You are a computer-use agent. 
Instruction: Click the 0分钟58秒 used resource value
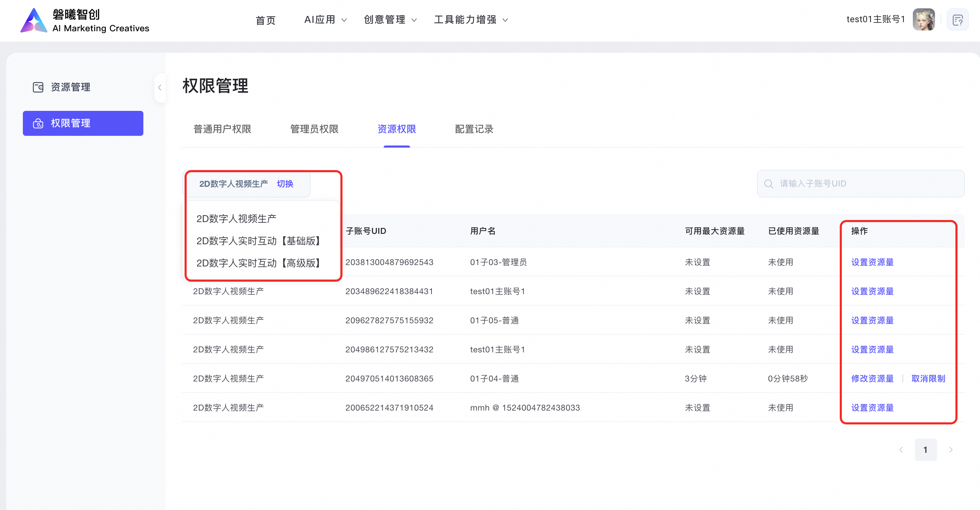788,379
